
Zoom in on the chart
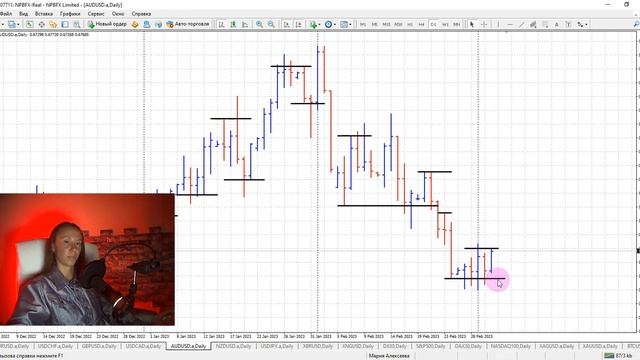click(x=259, y=24)
